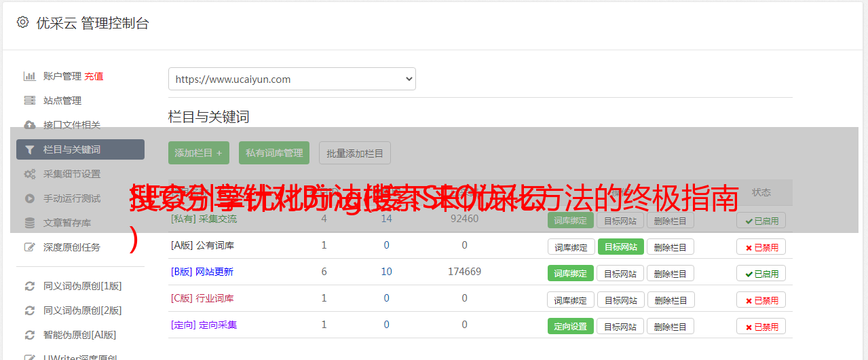Image resolution: width=868 pixels, height=360 pixels.
Task: Click [B版] 网站更新 column name
Action: pos(202,272)
